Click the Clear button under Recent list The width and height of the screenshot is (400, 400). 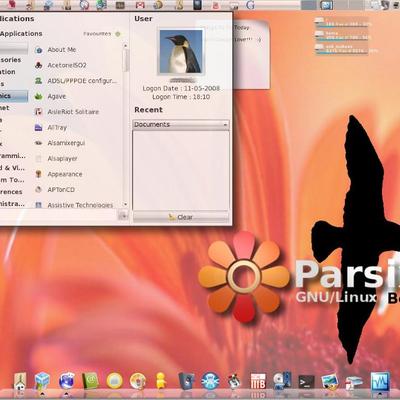pos(181,217)
